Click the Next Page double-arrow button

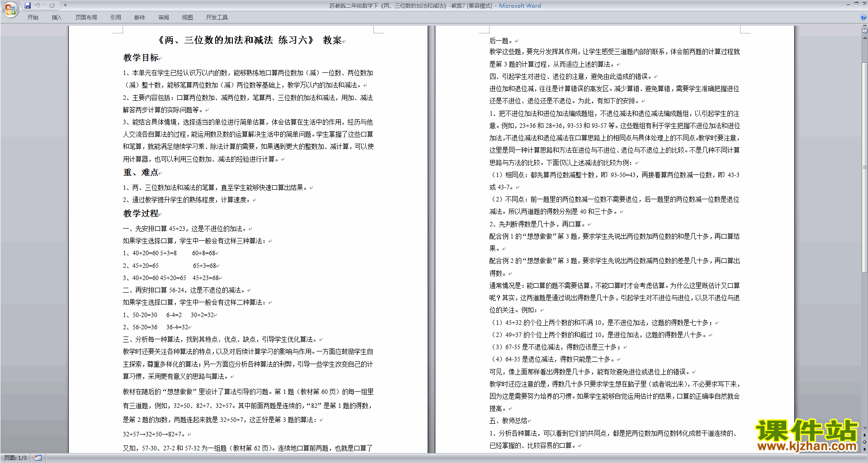pyautogui.click(x=865, y=449)
